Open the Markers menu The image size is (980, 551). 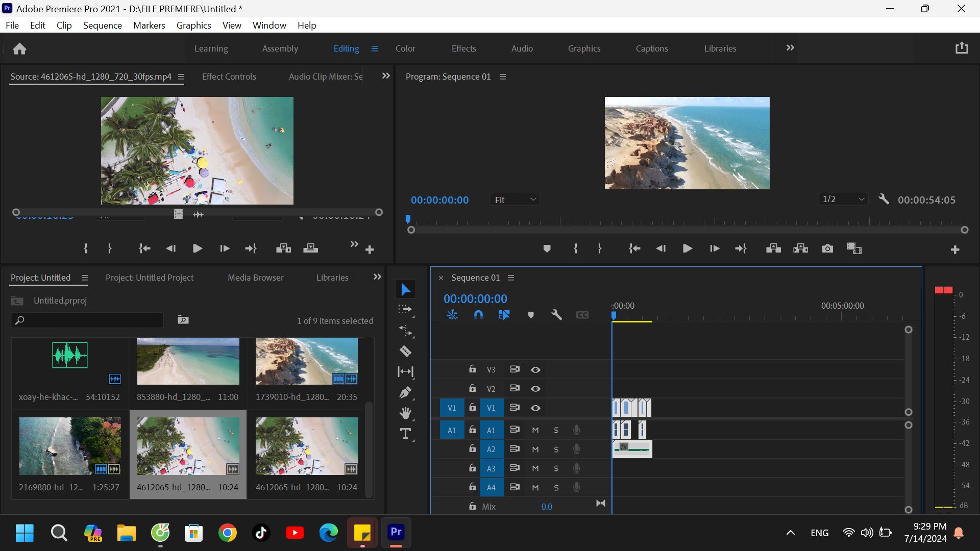coord(149,25)
